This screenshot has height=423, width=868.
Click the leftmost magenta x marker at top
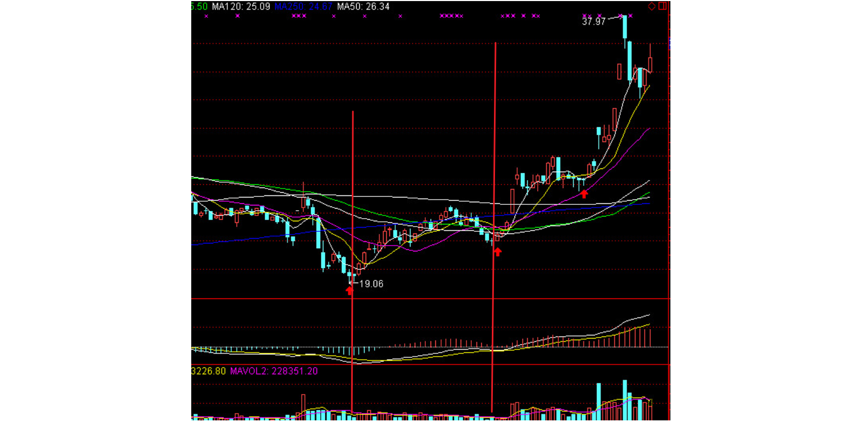pyautogui.click(x=206, y=16)
